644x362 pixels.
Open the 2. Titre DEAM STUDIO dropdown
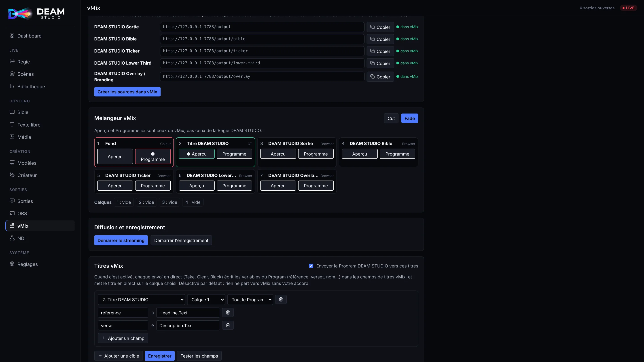[x=142, y=299]
